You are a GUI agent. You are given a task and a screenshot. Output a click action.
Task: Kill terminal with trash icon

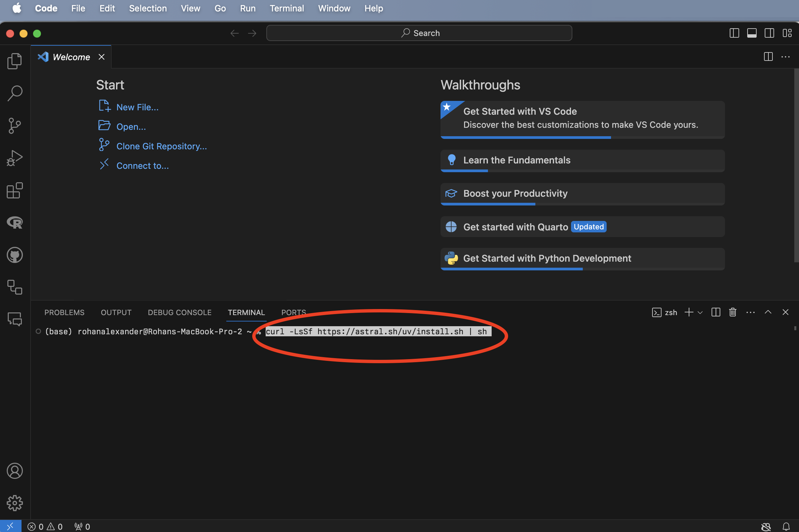coord(732,312)
